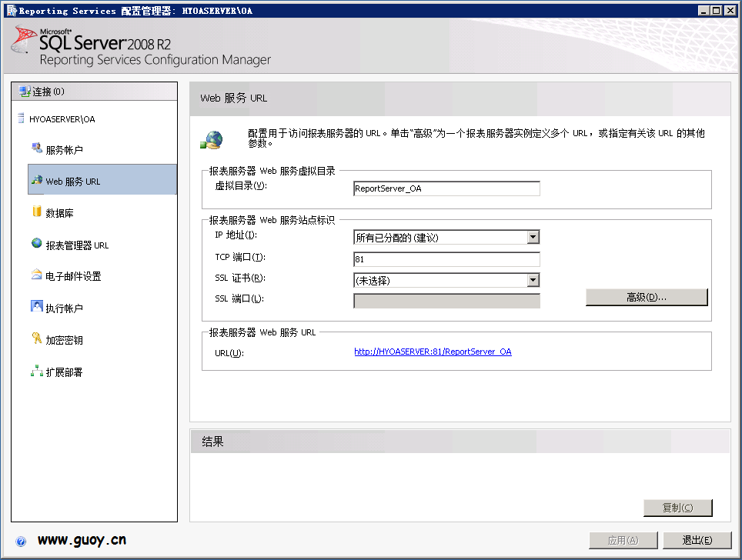The width and height of the screenshot is (742, 560).
Task: Click the Web 服务 URL sidebar icon
Action: (x=37, y=180)
